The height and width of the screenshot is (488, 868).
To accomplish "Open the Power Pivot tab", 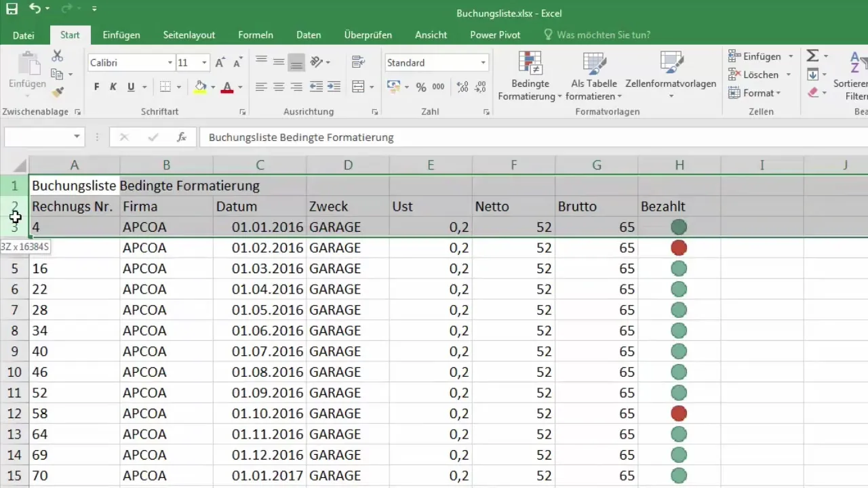I will tap(495, 35).
